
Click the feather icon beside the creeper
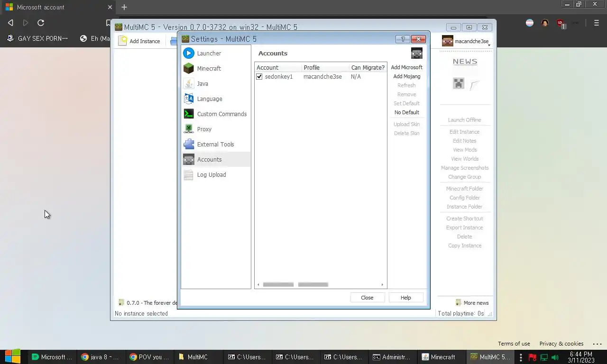[x=474, y=85]
